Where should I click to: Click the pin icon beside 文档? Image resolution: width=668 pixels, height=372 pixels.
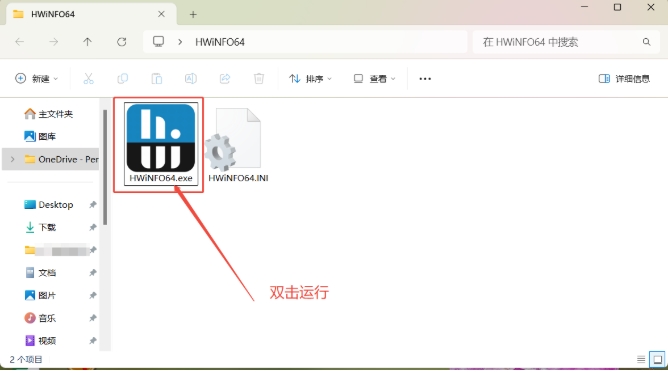[92, 273]
